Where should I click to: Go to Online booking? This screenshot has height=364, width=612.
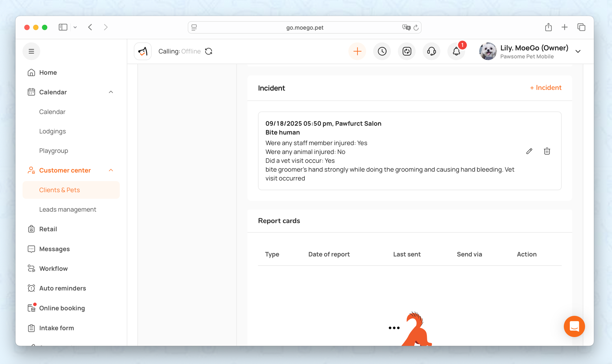[x=62, y=308]
